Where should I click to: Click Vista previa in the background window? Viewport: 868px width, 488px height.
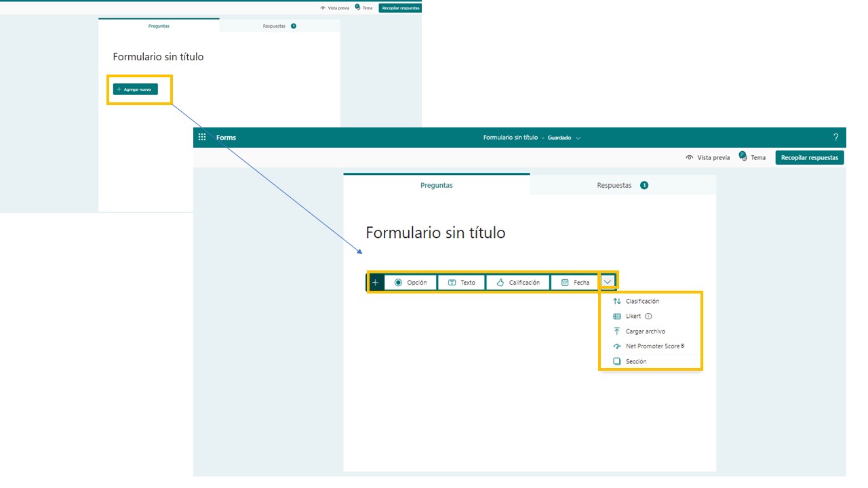[334, 8]
